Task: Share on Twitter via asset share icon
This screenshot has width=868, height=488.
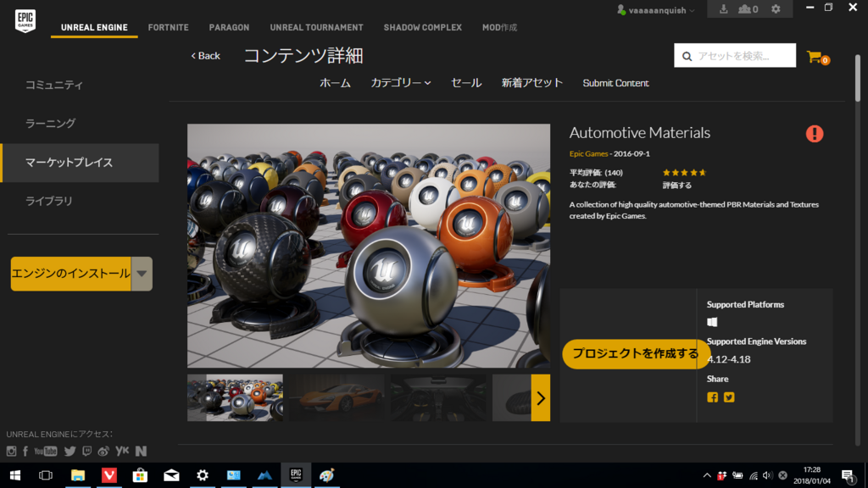Action: click(x=729, y=397)
